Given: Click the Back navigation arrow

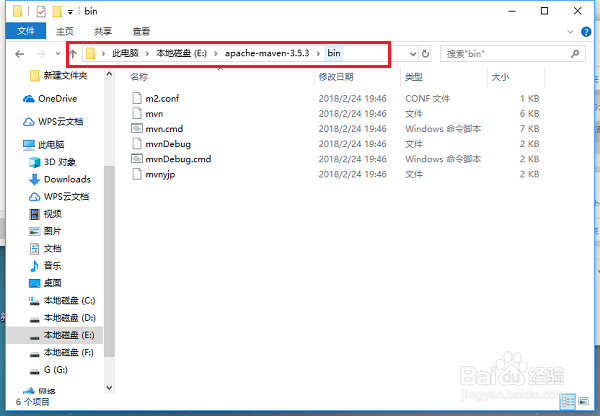Looking at the screenshot, I should coord(20,54).
